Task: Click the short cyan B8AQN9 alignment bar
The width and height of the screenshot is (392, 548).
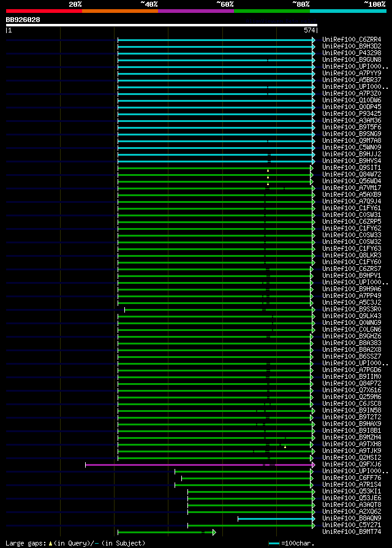Action: pos(276,519)
